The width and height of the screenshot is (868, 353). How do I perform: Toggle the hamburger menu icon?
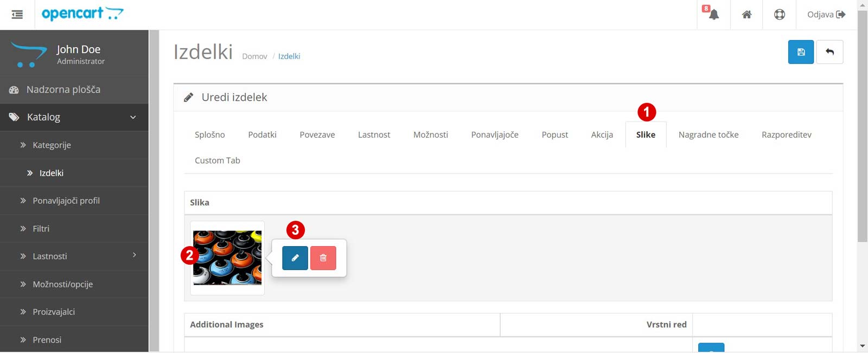[17, 15]
